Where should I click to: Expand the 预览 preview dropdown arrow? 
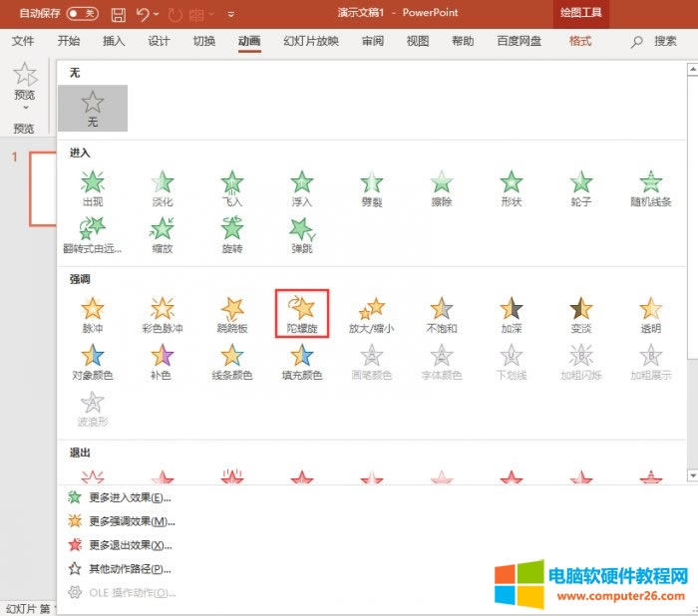(25, 108)
